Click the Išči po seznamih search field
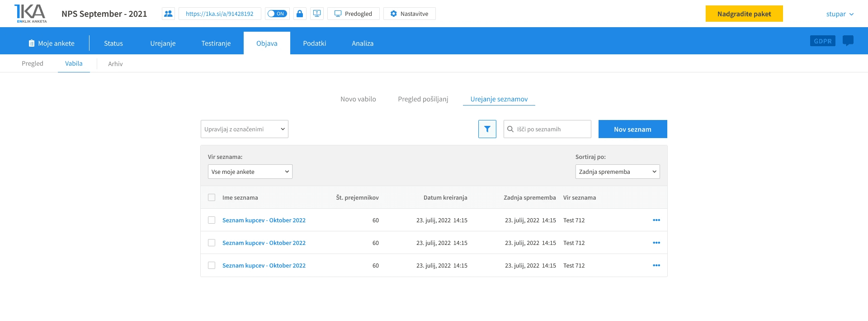868x321 pixels. [x=547, y=129]
